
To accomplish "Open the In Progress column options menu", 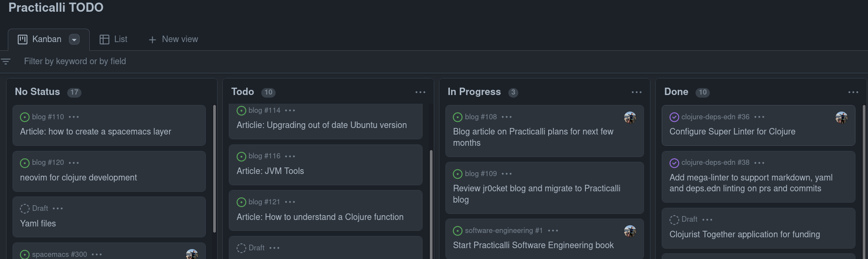I will (636, 92).
